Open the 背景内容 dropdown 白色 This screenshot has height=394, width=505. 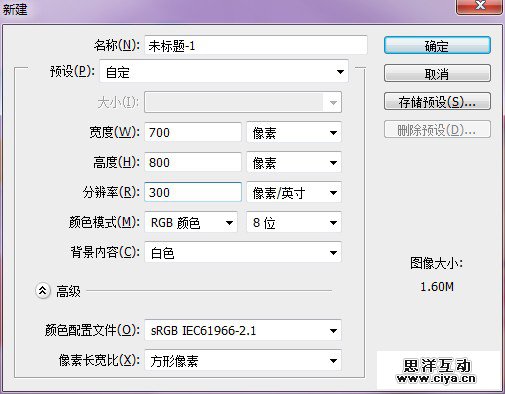click(x=243, y=252)
